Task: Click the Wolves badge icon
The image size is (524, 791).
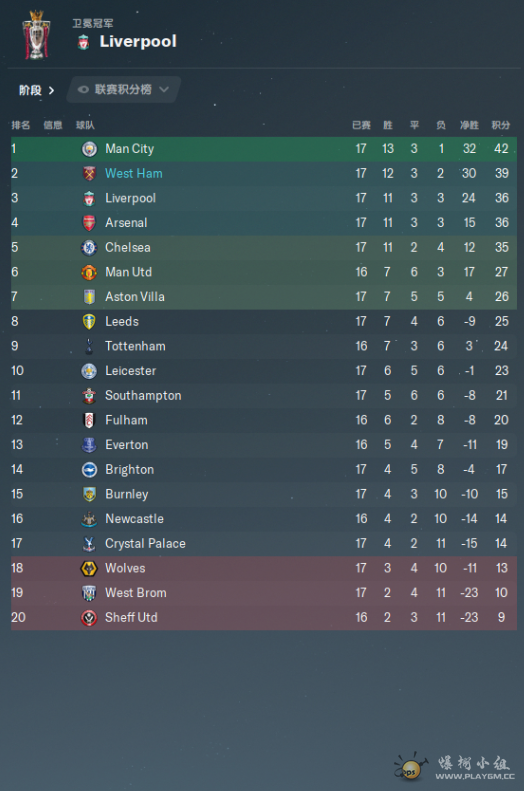Action: click(89, 569)
